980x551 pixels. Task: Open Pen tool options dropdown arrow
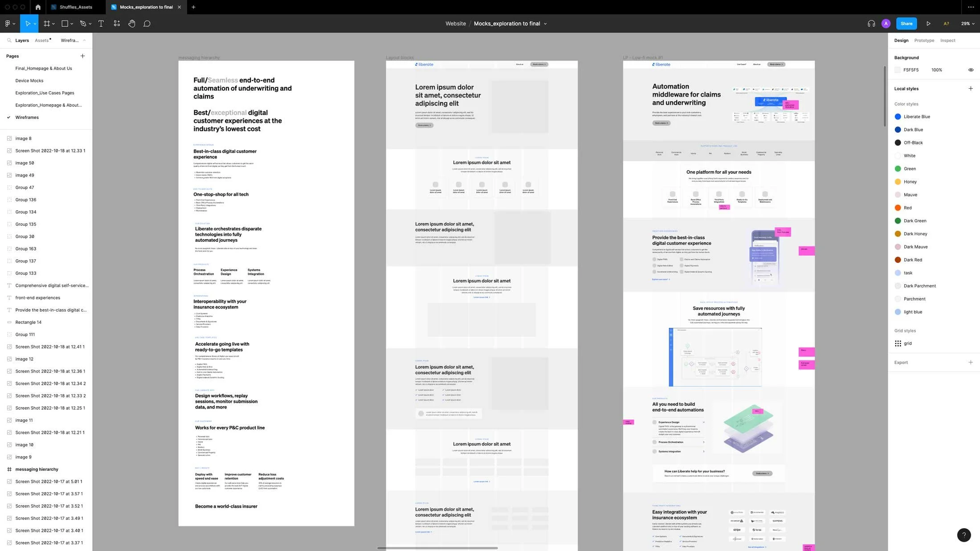[x=90, y=24]
